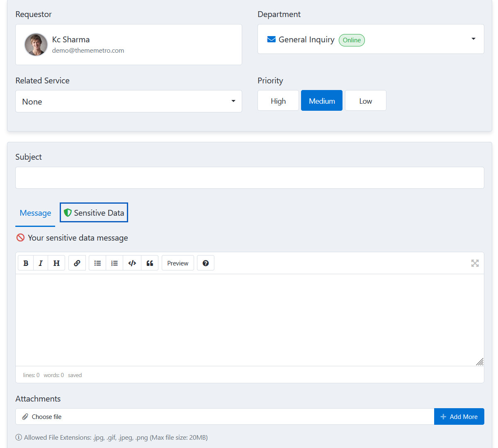This screenshot has width=498, height=448.
Task: Insert a heading with the H button
Action: 56,263
